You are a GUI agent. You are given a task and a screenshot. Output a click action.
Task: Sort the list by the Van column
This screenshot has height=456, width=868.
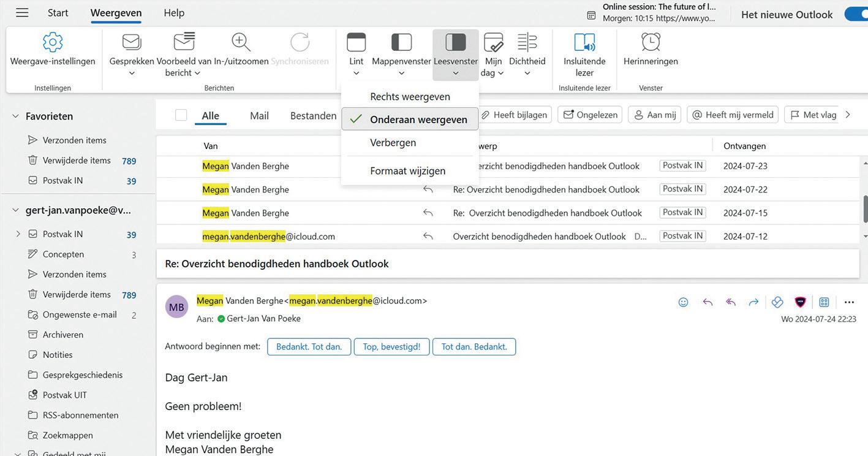[211, 146]
